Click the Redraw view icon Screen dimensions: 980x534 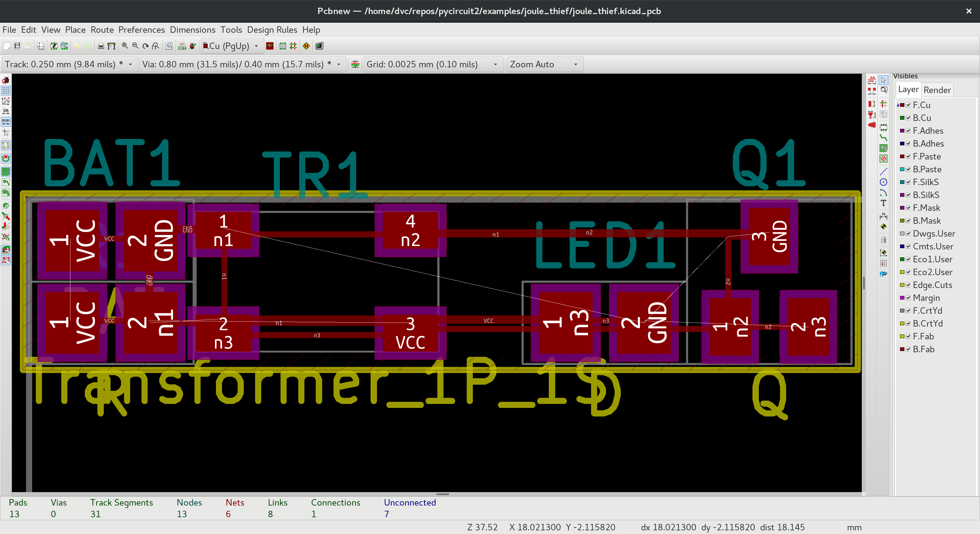pyautogui.click(x=145, y=46)
